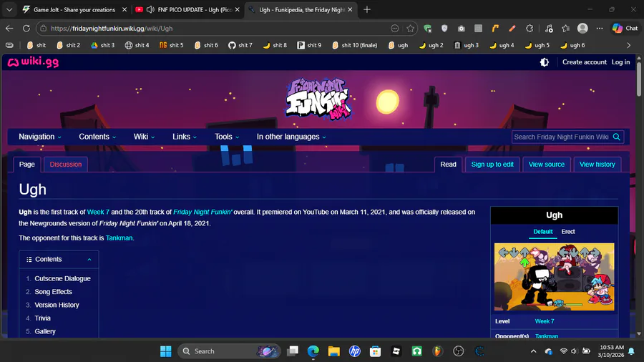Image resolution: width=644 pixels, height=362 pixels.
Task: Go to Cutscene Dialogue section
Action: coord(62,279)
